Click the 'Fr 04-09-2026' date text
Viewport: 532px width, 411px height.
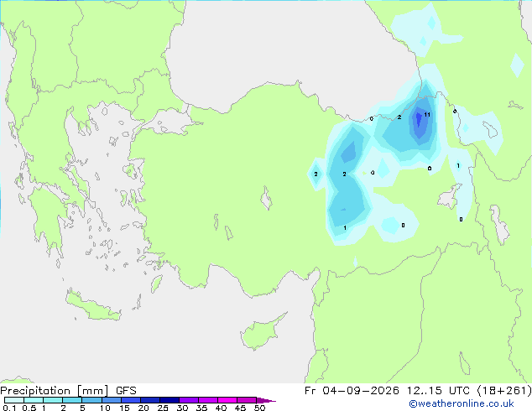click(352, 391)
